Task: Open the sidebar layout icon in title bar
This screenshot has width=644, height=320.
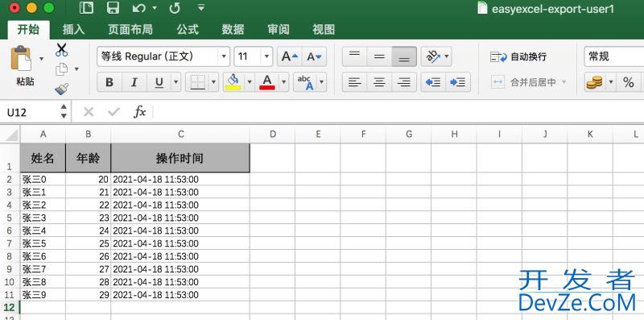Action: [86, 8]
